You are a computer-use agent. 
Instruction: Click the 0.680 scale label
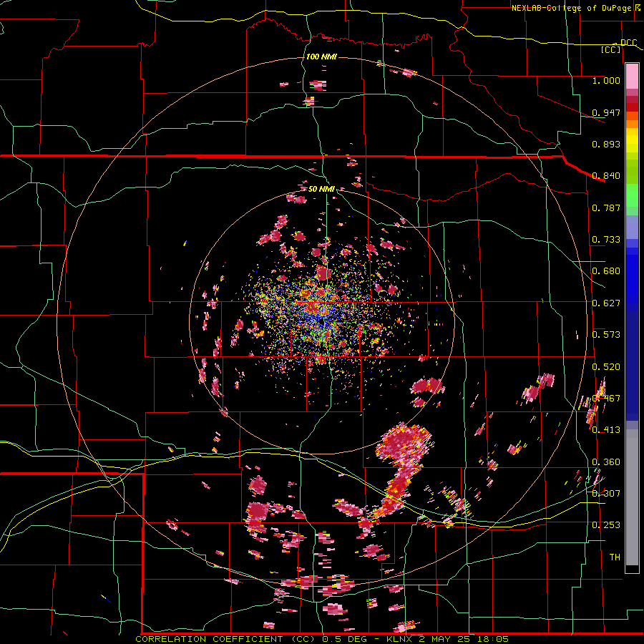pos(606,271)
